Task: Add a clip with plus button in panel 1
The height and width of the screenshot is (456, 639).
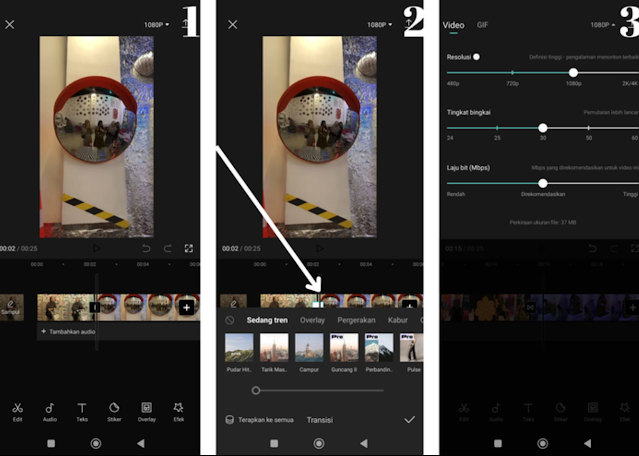Action: point(187,307)
